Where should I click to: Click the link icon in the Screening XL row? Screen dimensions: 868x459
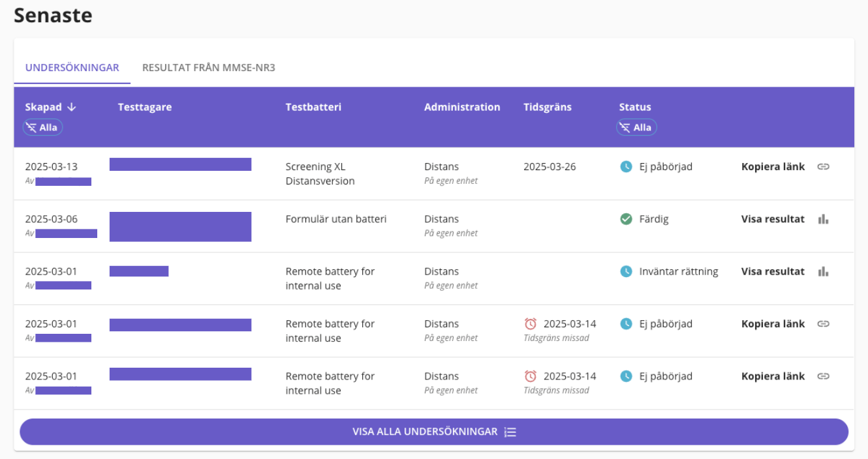click(x=823, y=167)
